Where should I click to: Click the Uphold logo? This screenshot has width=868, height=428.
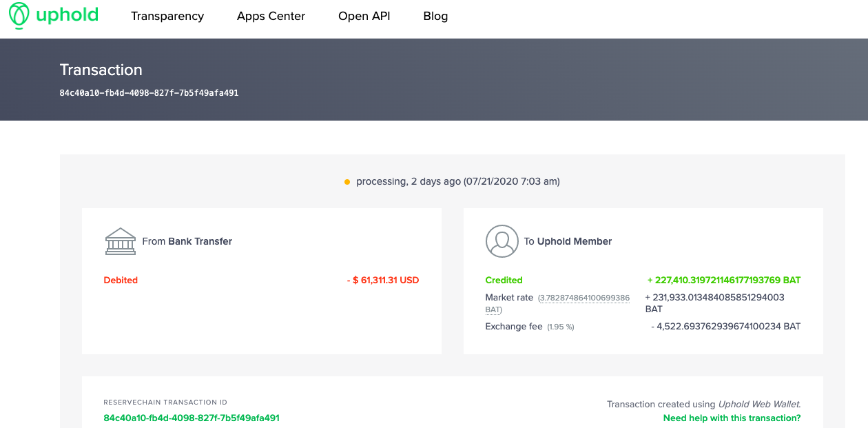pos(54,15)
